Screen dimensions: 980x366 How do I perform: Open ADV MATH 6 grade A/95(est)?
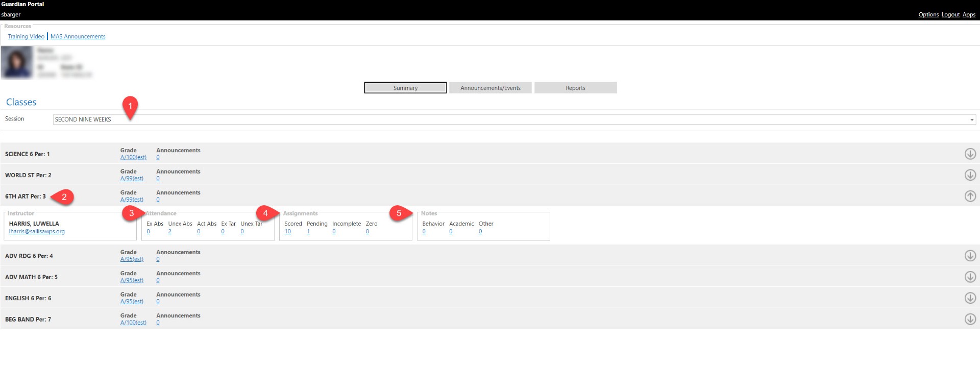pyautogui.click(x=132, y=280)
